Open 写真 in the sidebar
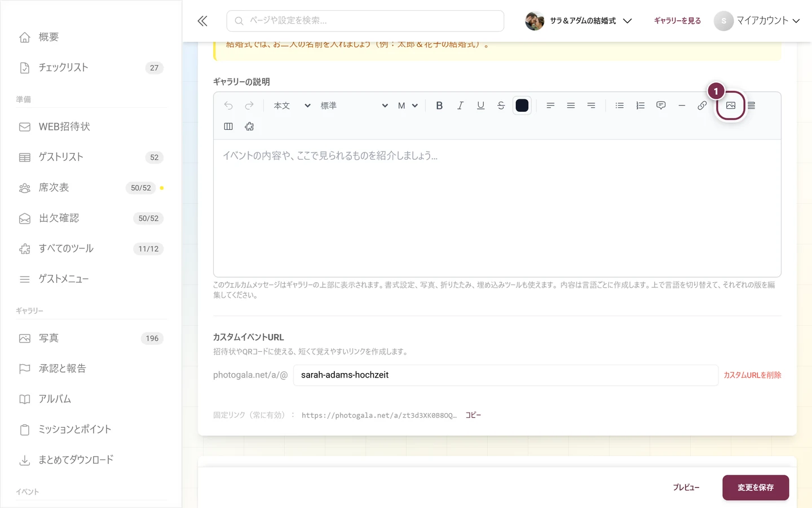This screenshot has width=812, height=508. [91, 339]
